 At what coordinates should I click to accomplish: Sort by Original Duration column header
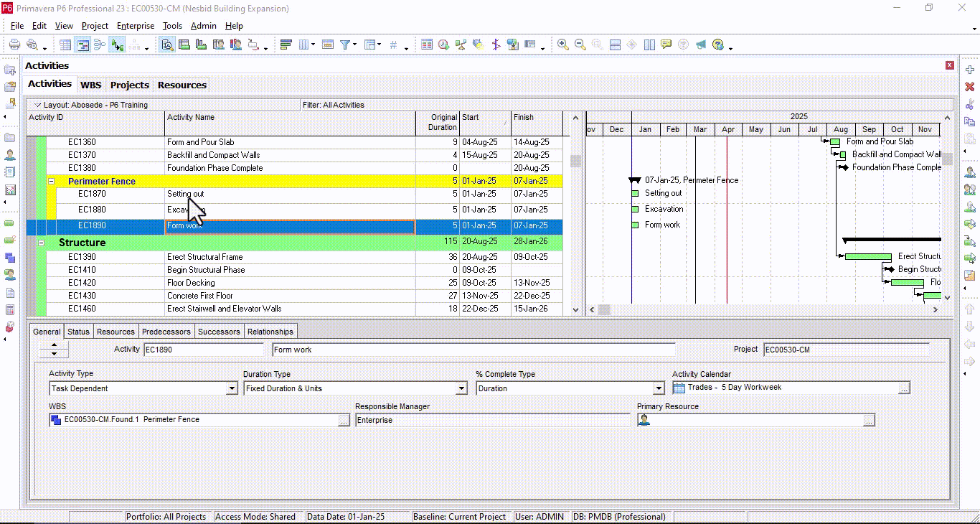point(438,123)
